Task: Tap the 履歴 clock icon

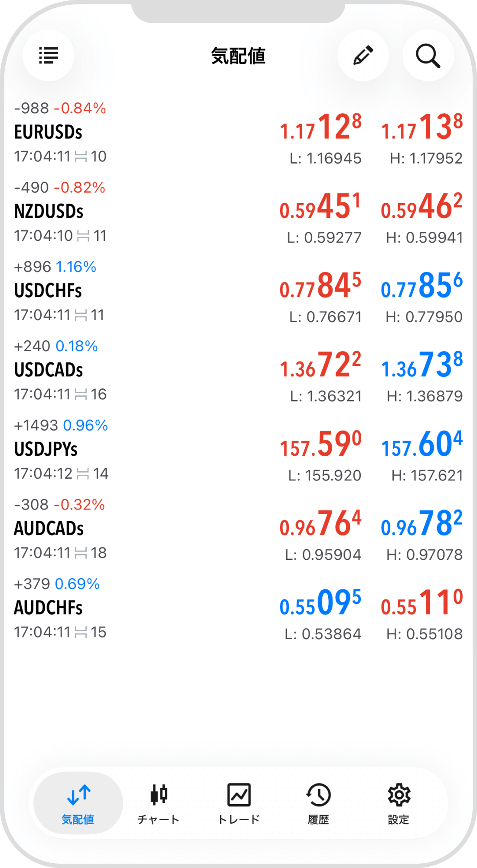Action: [x=319, y=795]
